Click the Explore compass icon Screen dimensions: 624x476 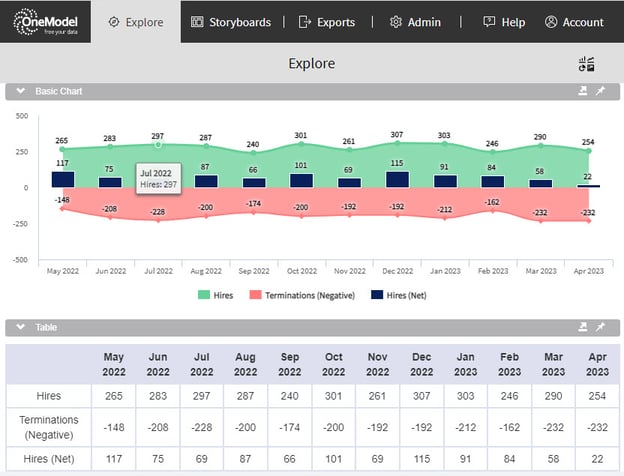pyautogui.click(x=114, y=22)
